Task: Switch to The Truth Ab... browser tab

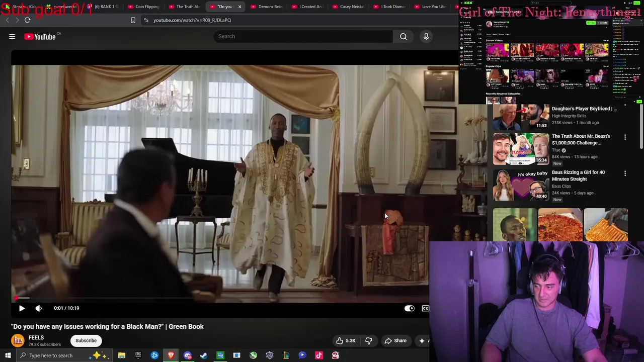Action: 185,7
